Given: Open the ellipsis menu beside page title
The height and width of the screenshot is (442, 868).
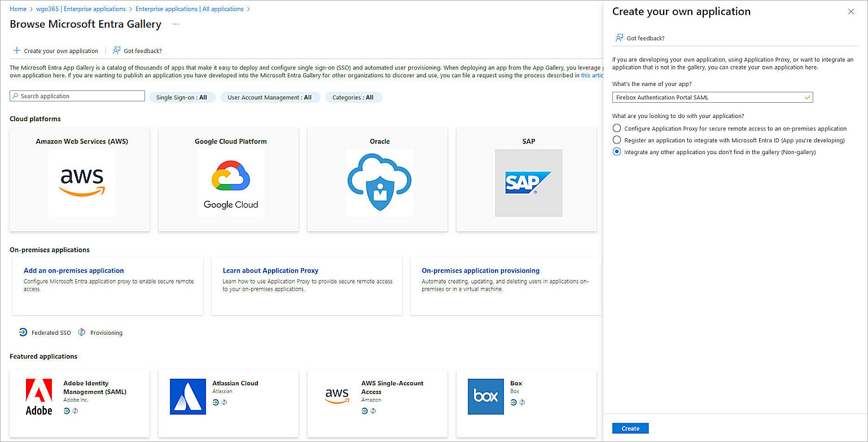Looking at the screenshot, I should pos(176,25).
